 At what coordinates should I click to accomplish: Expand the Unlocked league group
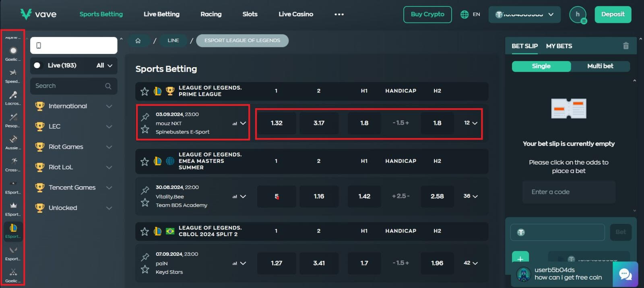pos(74,208)
